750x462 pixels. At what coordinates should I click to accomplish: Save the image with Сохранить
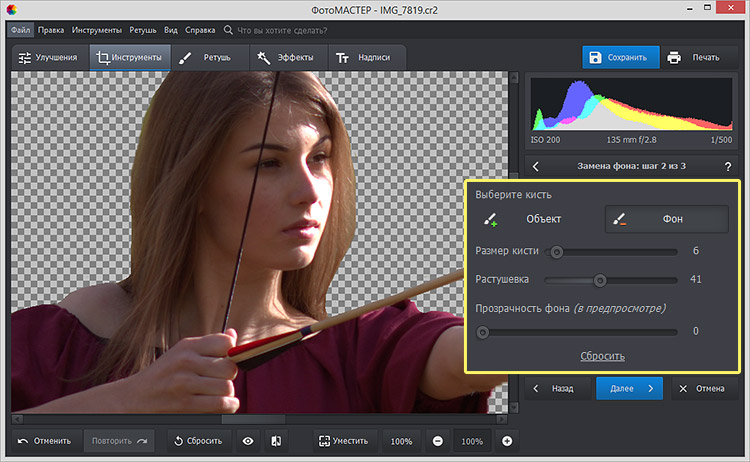tap(621, 57)
